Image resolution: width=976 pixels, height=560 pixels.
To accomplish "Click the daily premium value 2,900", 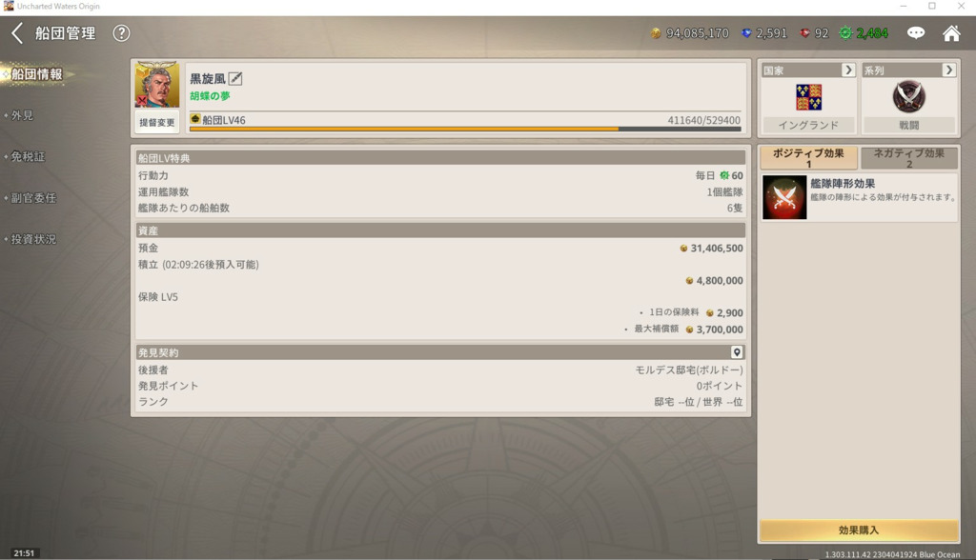I will [729, 313].
